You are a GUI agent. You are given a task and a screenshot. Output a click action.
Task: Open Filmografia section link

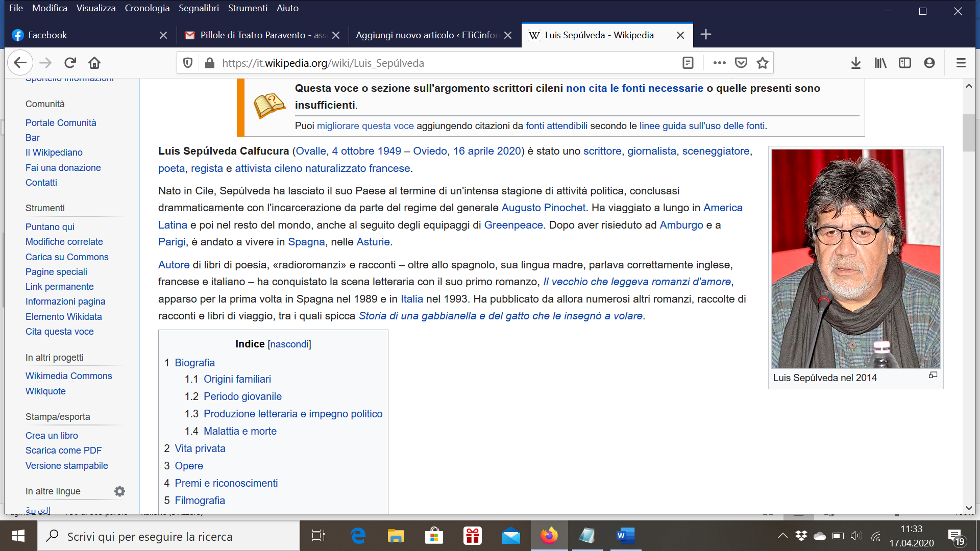pos(200,500)
